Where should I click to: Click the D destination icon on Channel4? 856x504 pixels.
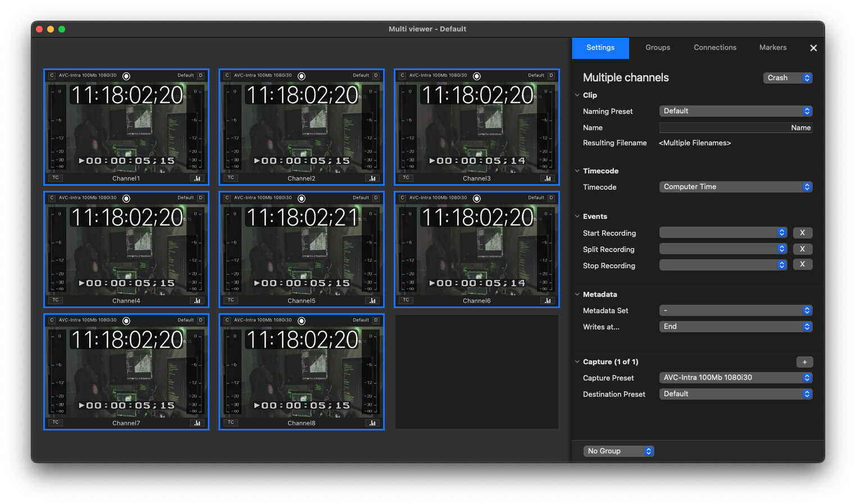(x=201, y=198)
